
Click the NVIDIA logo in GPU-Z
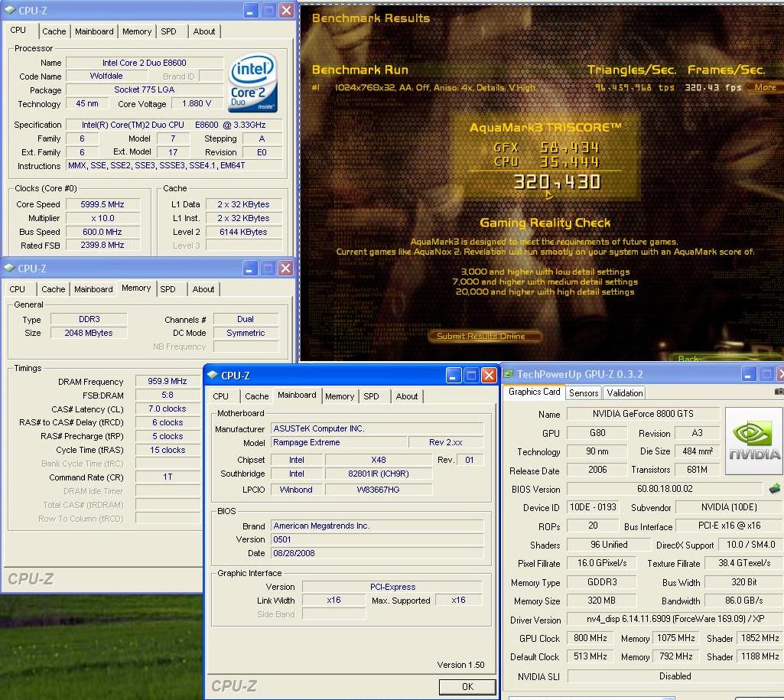[754, 441]
